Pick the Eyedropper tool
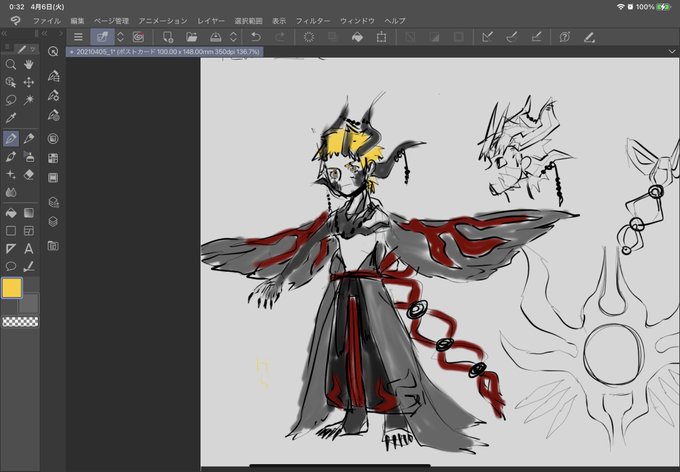This screenshot has height=472, width=680. pos(11,118)
